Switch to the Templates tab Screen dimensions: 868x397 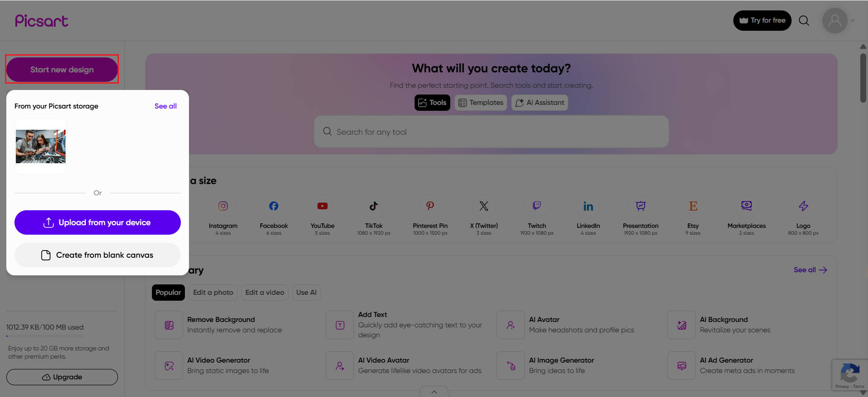click(x=481, y=103)
